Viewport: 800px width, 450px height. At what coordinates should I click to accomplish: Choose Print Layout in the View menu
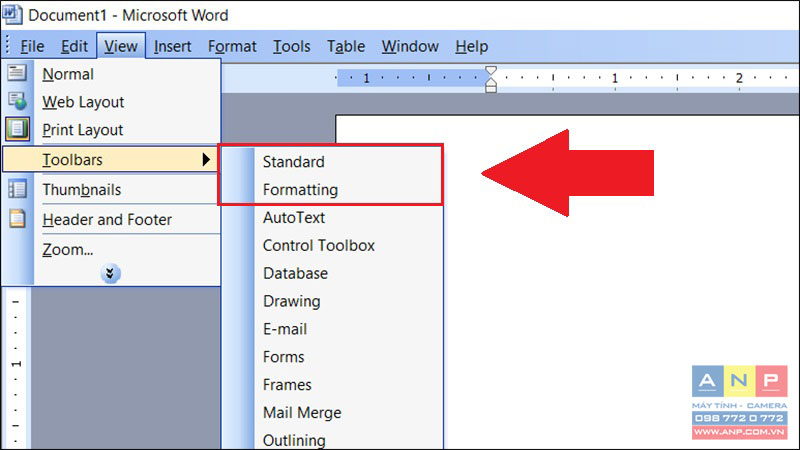coord(111,130)
